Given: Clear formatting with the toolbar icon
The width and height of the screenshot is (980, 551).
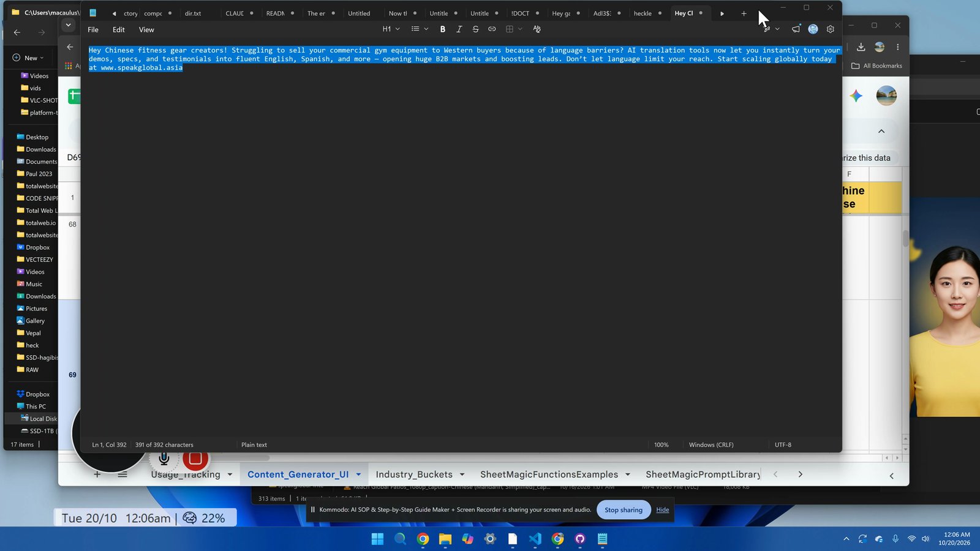Looking at the screenshot, I should (x=537, y=29).
